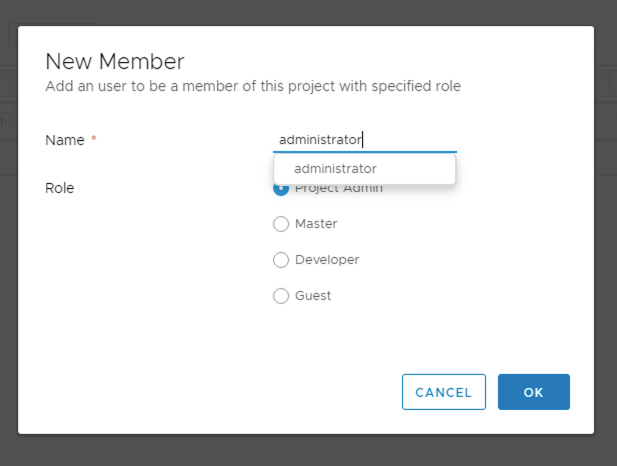Click the New Member dialog title

pyautogui.click(x=115, y=61)
